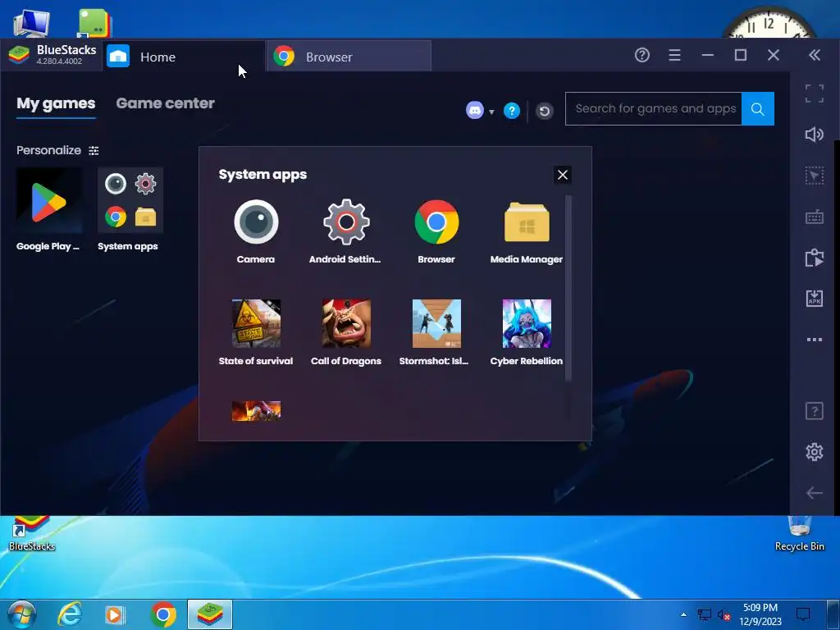This screenshot has width=840, height=630.
Task: Open the sidebar help guide icon
Action: coord(815,412)
